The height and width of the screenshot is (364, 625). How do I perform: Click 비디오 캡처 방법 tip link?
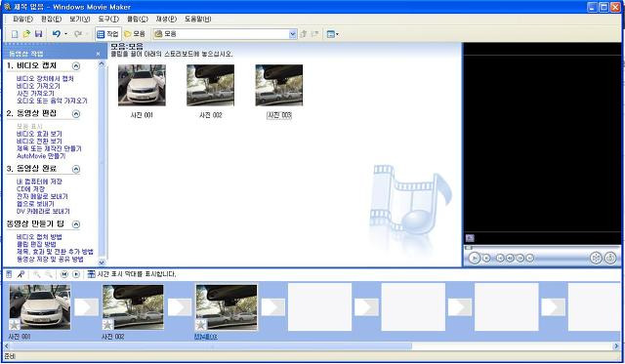click(39, 237)
